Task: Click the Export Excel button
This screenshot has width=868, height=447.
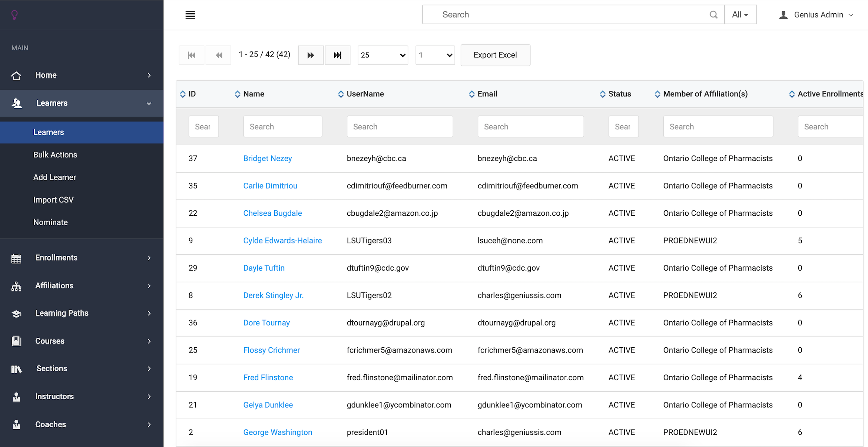Action: coord(495,55)
